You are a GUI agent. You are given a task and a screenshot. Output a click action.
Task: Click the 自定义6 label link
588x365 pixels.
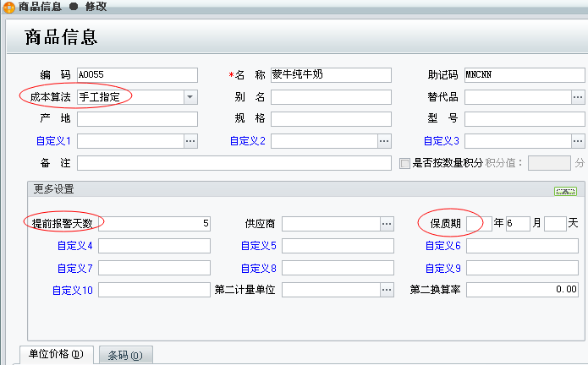click(x=442, y=246)
